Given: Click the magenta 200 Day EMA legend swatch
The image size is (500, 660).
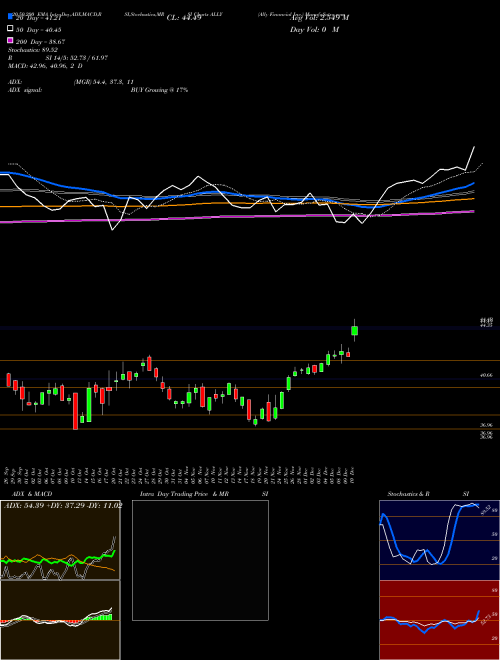Looking at the screenshot, I should point(10,41).
